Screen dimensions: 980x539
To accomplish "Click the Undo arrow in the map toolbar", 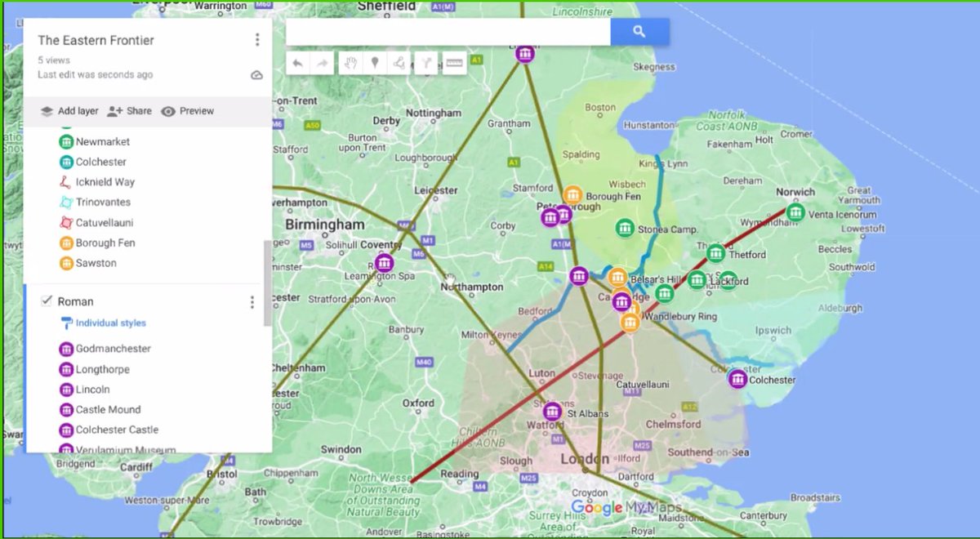I will pos(298,63).
